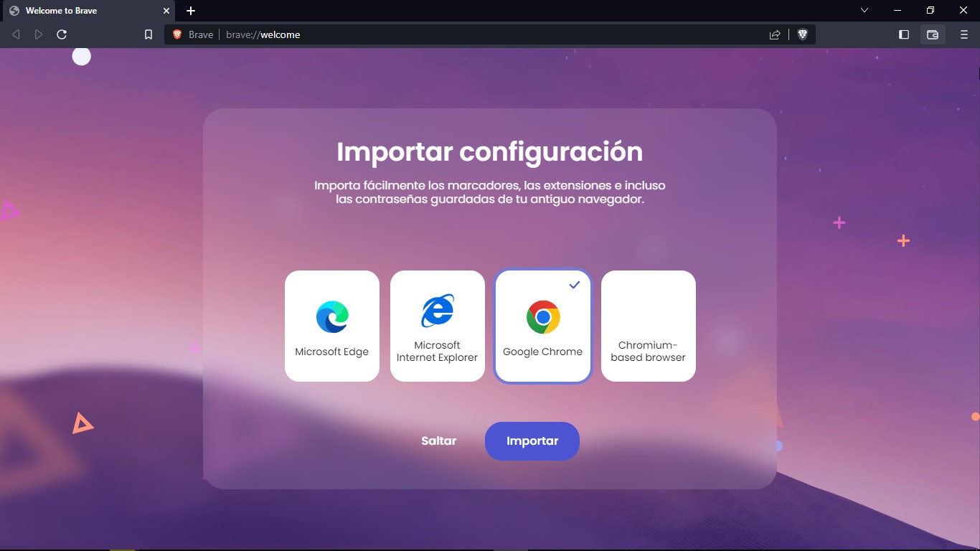Click the share page icon
Screen dimensions: 980x551
coord(775,34)
